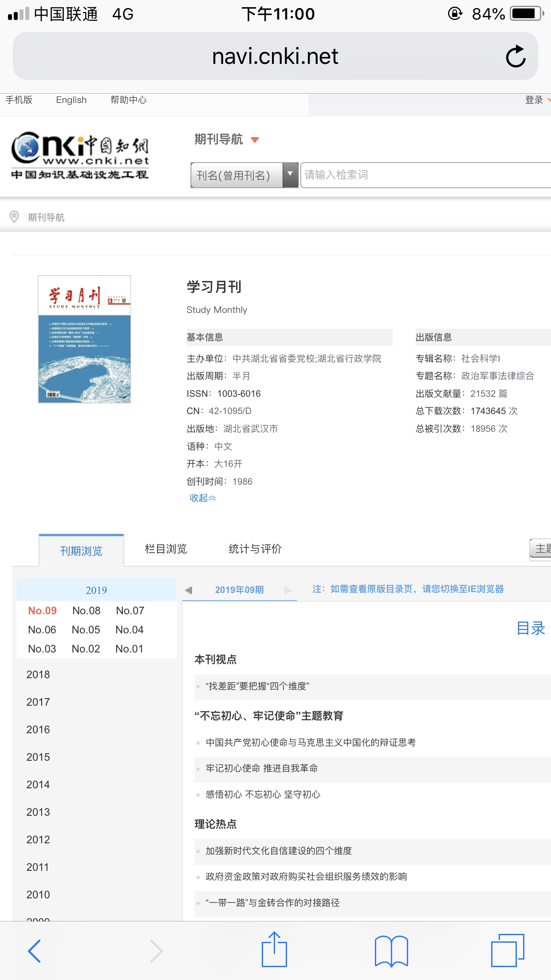Viewport: 551px width, 980px height.
Task: Open article 感悟初心 不忘初心 坚守初心
Action: point(263,794)
